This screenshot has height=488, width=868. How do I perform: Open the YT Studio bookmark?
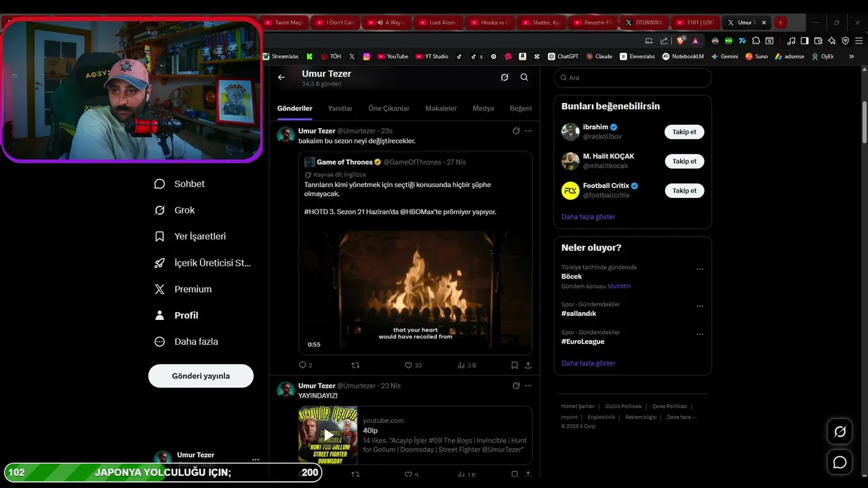432,56
